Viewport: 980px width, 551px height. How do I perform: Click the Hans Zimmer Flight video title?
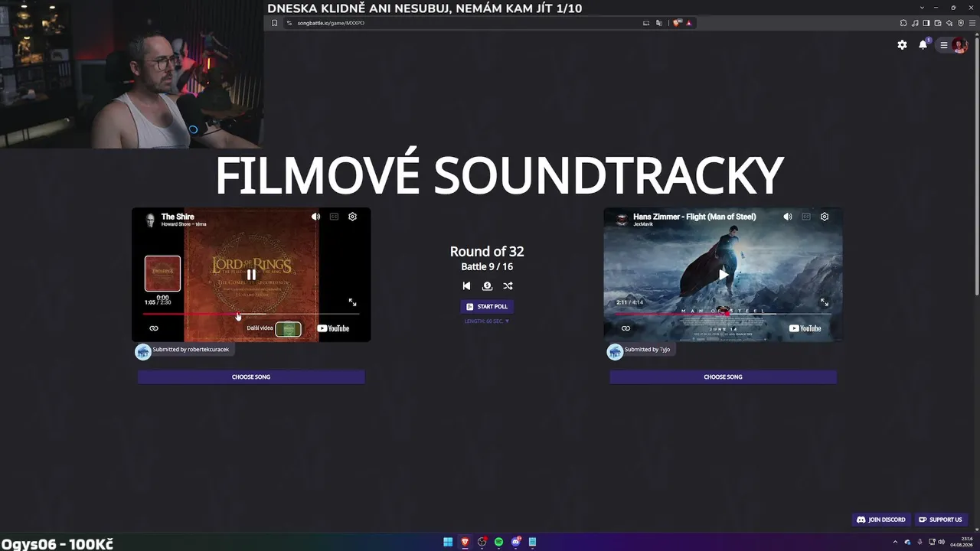pos(694,217)
